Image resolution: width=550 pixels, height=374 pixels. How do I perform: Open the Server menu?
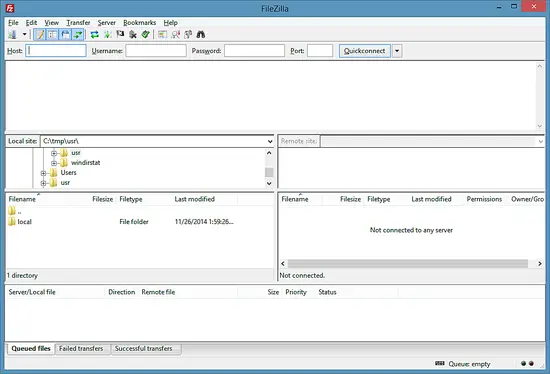click(107, 22)
